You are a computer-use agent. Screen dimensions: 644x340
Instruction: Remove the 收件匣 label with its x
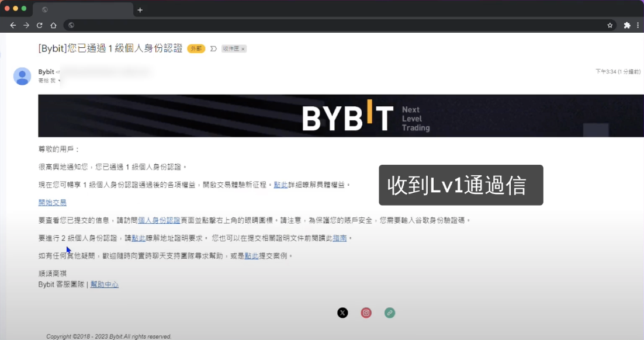pyautogui.click(x=243, y=49)
